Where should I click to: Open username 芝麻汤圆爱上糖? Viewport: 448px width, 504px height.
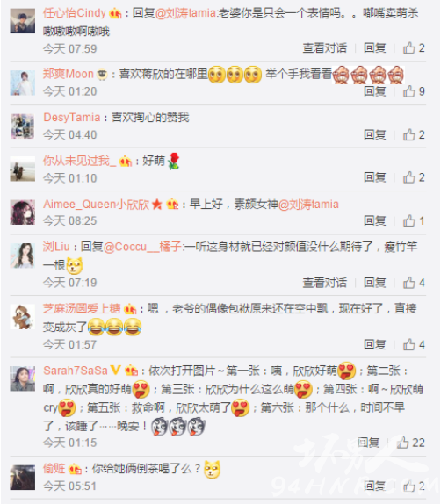(x=82, y=308)
